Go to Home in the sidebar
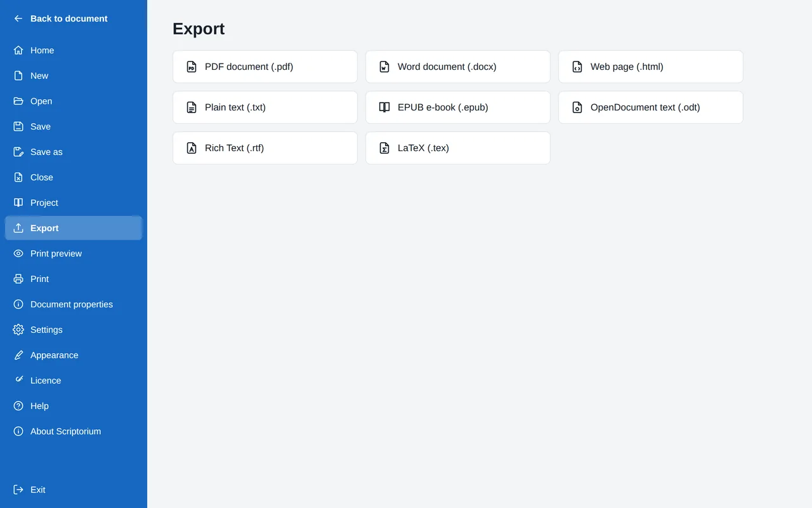 tap(74, 50)
